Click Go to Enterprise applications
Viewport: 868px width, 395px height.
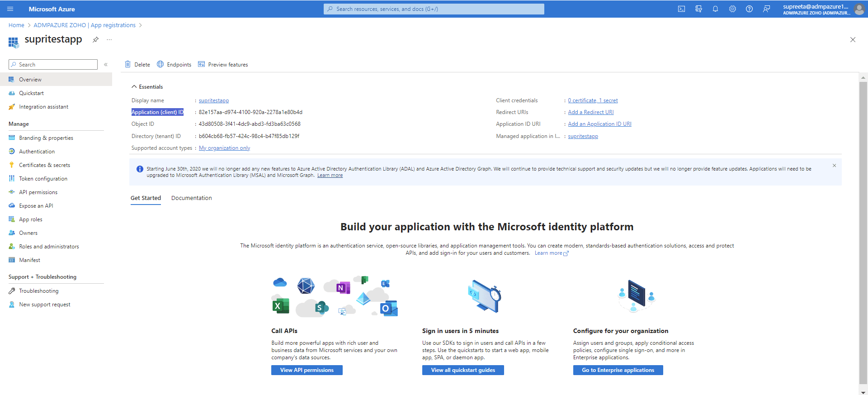[618, 370]
